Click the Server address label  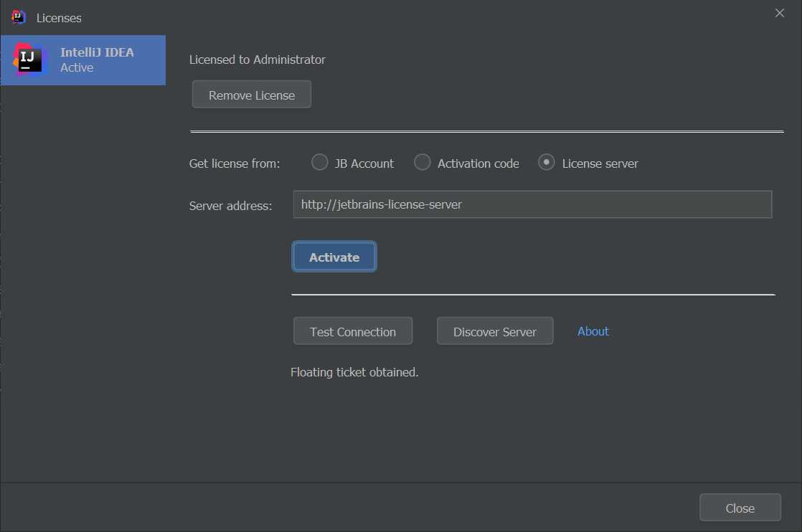[230, 206]
